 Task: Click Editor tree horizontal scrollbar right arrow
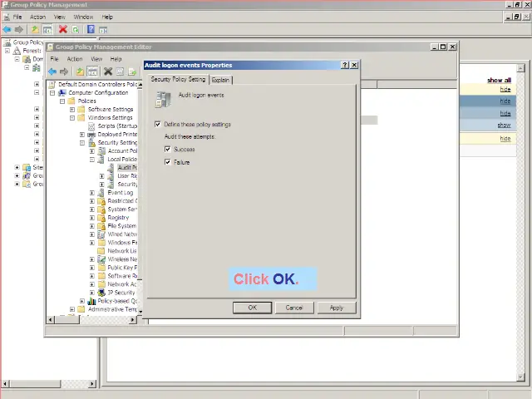(x=132, y=319)
